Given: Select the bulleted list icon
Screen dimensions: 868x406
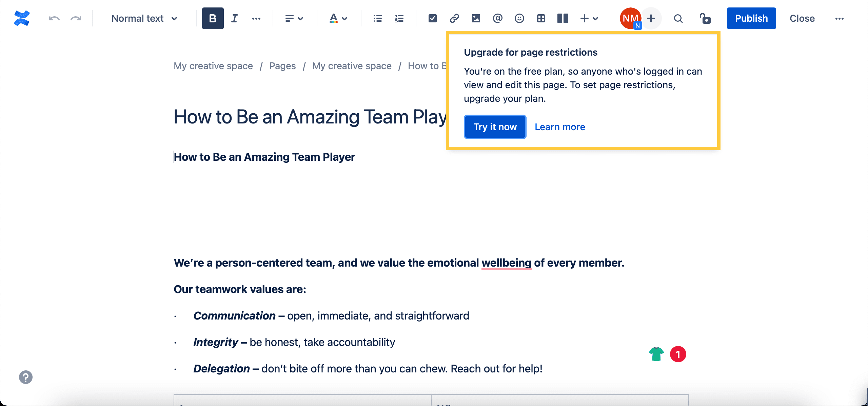Looking at the screenshot, I should [377, 18].
